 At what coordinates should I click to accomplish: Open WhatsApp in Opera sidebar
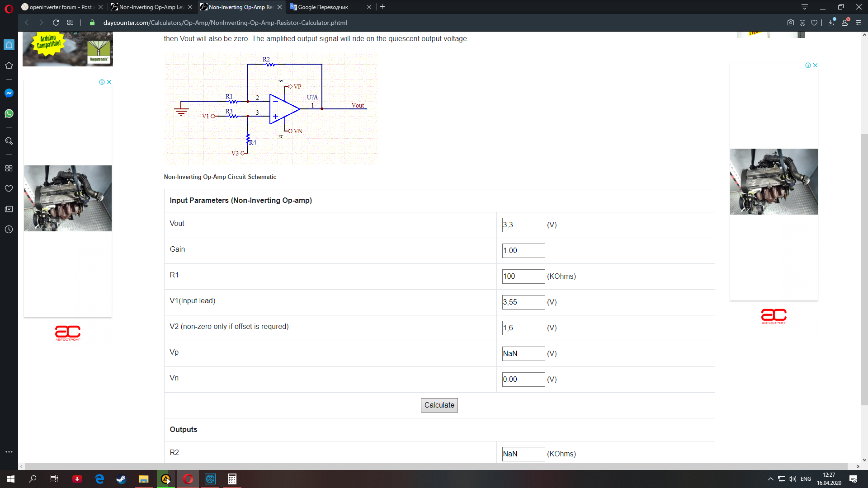[x=9, y=113]
